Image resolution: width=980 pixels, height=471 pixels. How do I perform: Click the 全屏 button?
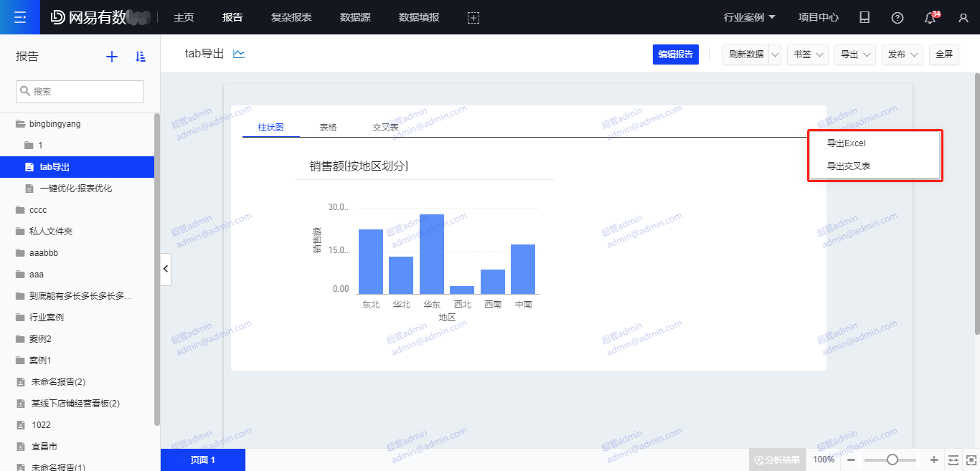[x=943, y=54]
